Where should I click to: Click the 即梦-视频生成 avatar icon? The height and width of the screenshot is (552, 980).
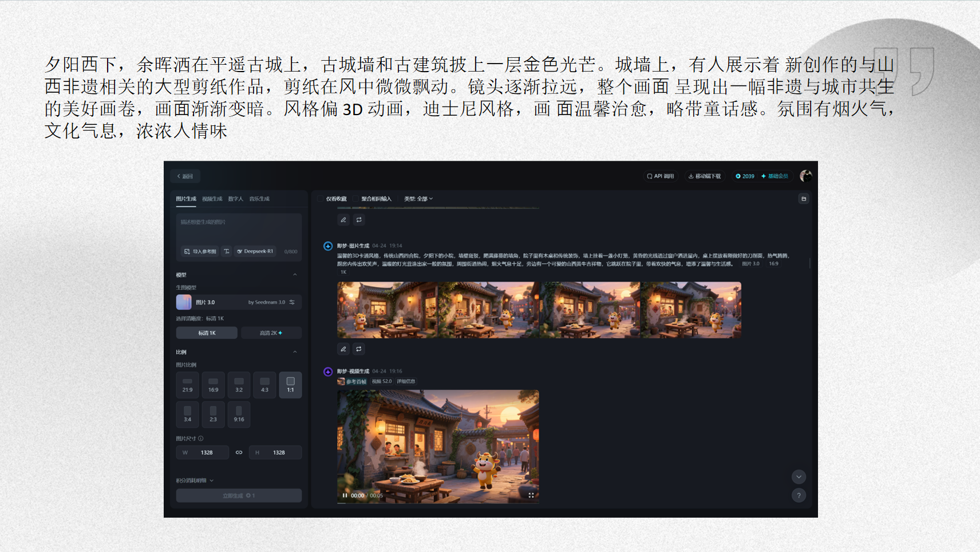(328, 372)
